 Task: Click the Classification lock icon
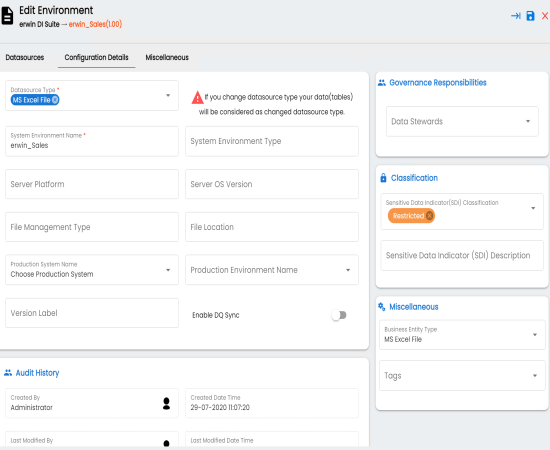point(383,178)
